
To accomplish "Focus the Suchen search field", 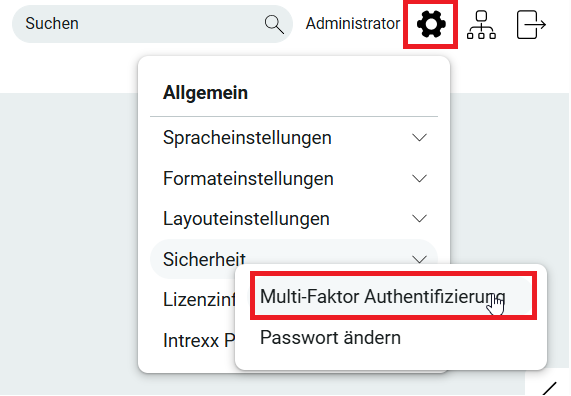I will click(x=152, y=24).
